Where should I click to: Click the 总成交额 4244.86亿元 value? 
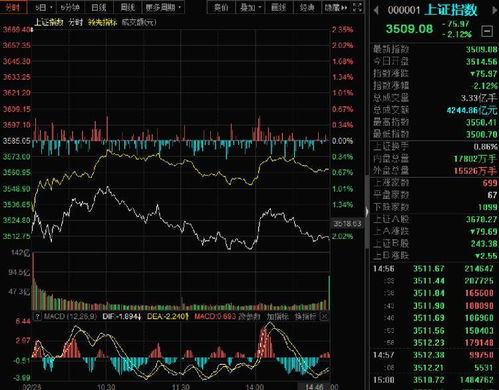pos(472,110)
